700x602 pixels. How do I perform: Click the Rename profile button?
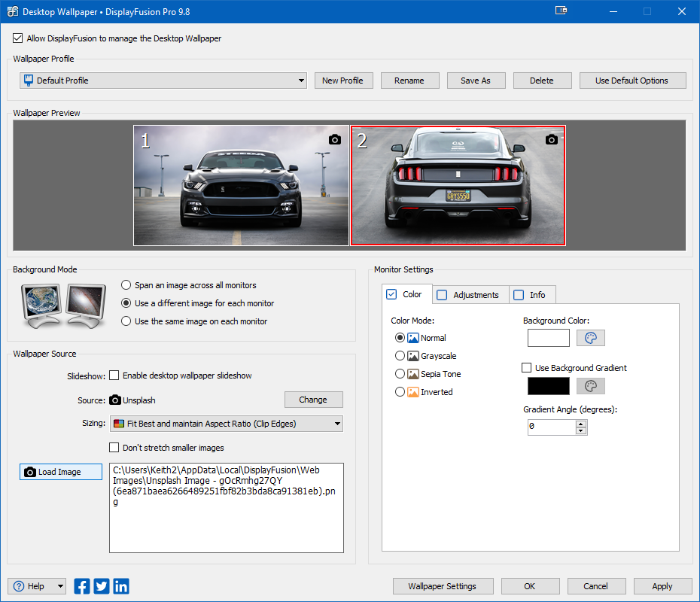pos(409,81)
